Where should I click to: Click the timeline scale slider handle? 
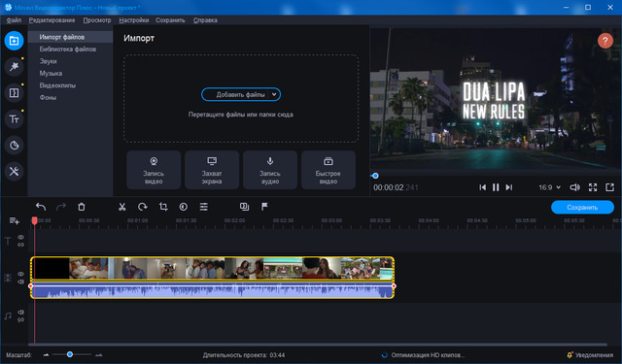click(70, 354)
